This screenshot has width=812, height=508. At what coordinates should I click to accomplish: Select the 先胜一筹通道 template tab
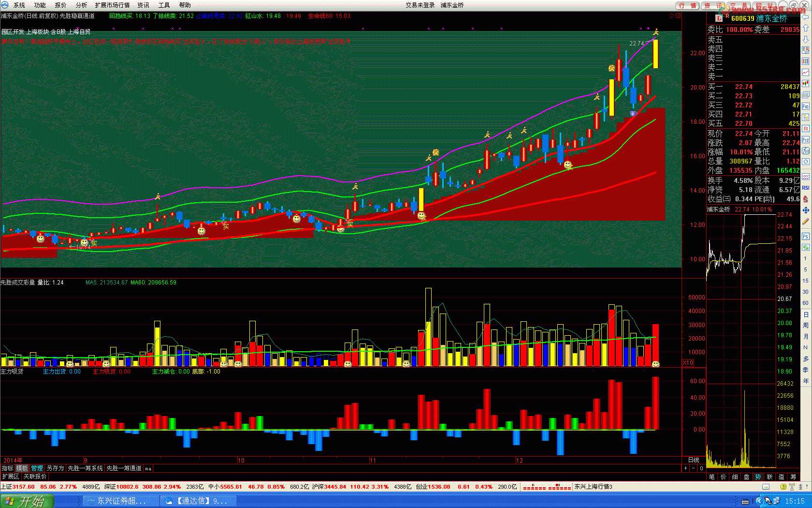coord(124,468)
